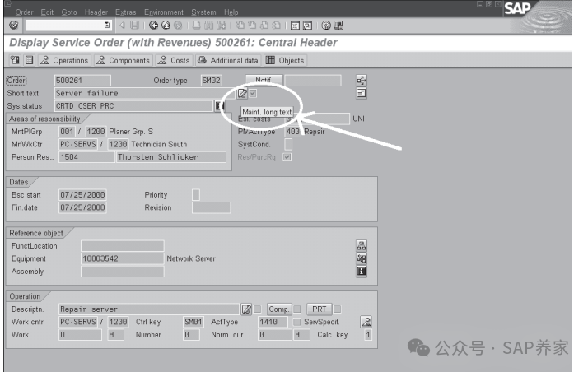Click the Next page icon
This screenshot has height=372, width=588.
point(264,25)
